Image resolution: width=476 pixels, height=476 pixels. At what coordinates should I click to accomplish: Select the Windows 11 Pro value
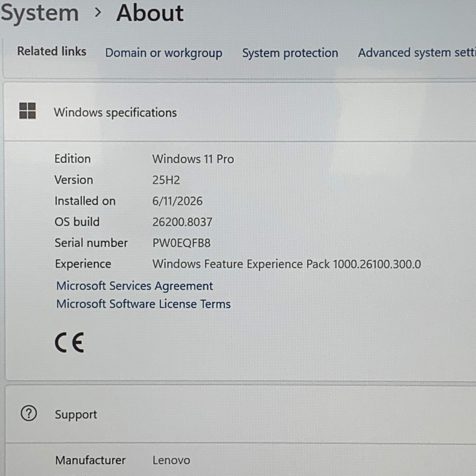point(193,159)
